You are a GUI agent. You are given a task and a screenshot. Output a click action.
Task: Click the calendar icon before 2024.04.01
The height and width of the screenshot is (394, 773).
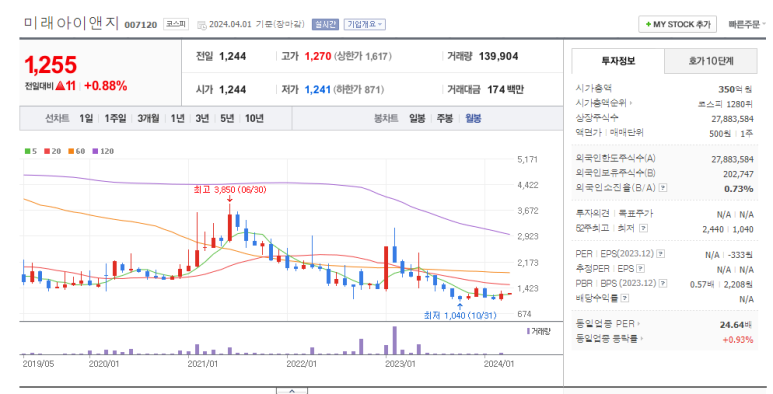click(x=202, y=25)
